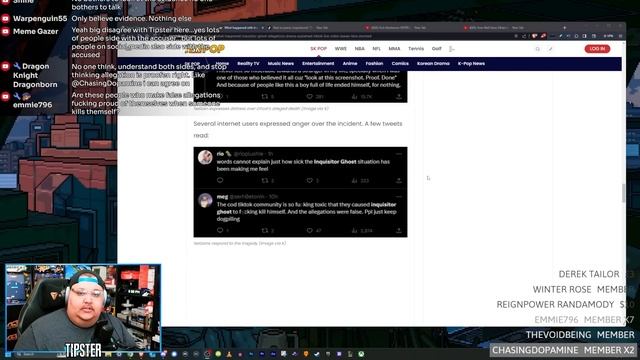Open the WWE section tab
The height and width of the screenshot is (360, 640).
click(x=340, y=49)
